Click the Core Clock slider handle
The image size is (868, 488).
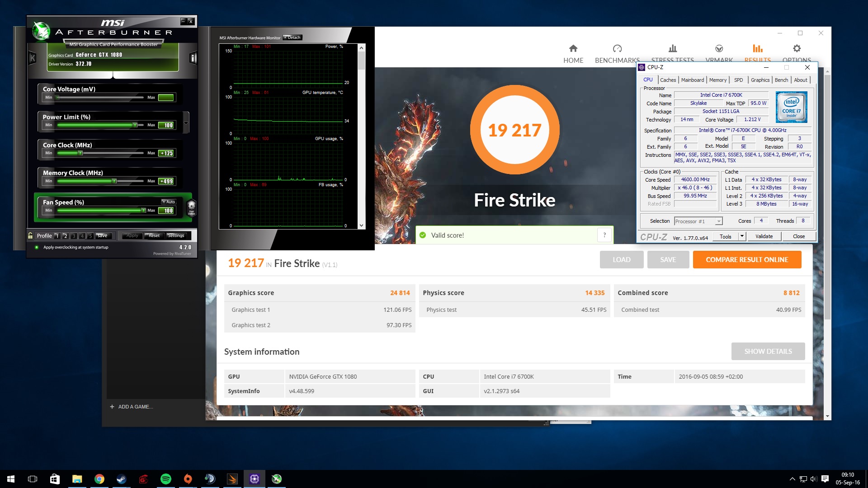tap(80, 153)
